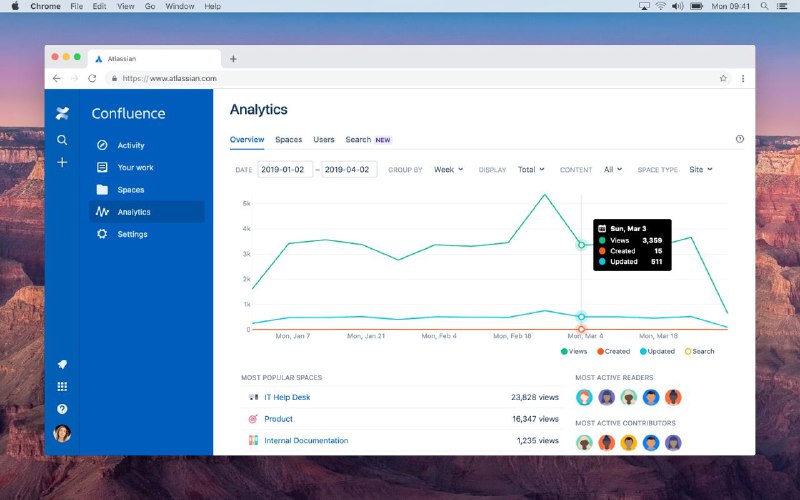Click the Internal Documentation space icon
The height and width of the screenshot is (500, 800).
(x=253, y=440)
